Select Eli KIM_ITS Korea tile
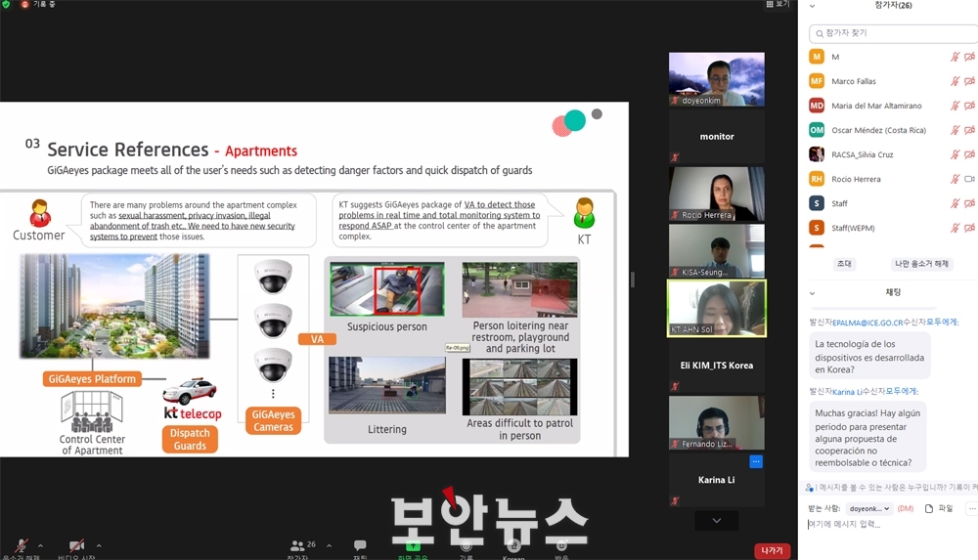 point(717,366)
